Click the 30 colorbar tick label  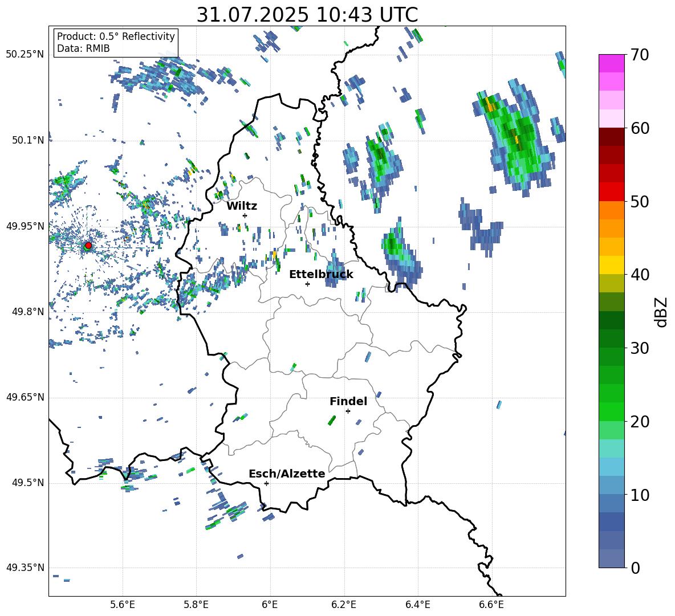click(639, 348)
